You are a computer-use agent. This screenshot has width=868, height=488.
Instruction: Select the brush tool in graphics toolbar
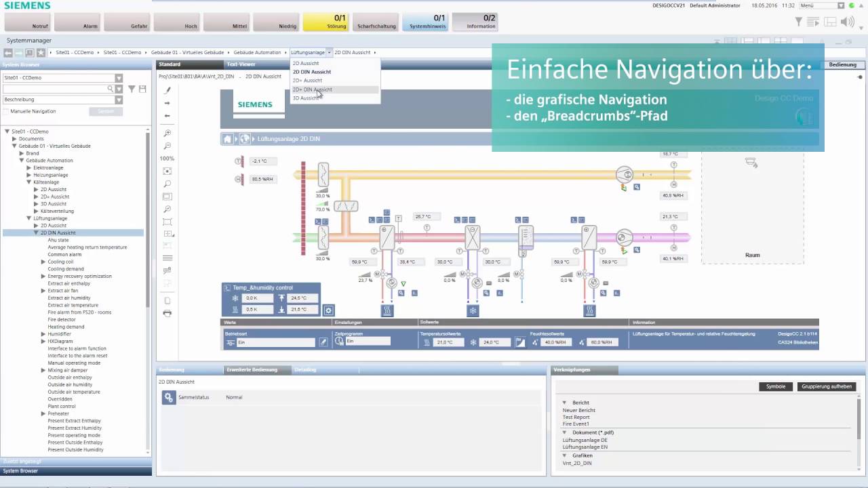coord(167,90)
